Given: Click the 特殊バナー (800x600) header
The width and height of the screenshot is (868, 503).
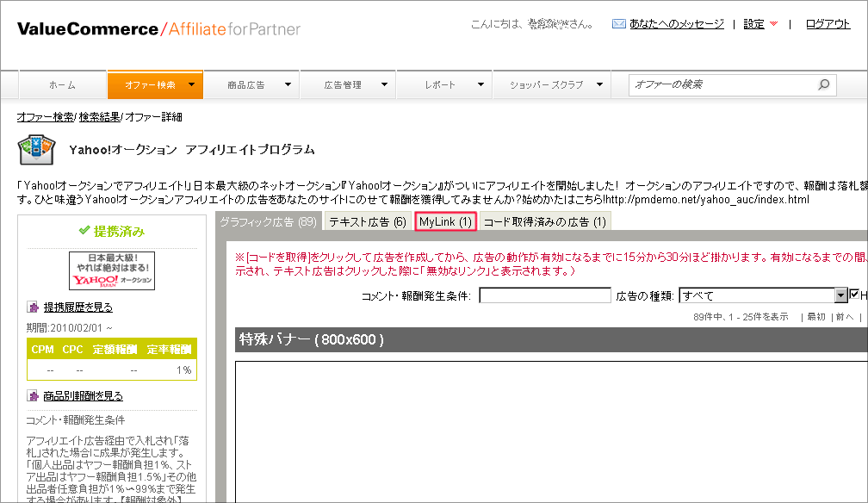Looking at the screenshot, I should tap(551, 339).
